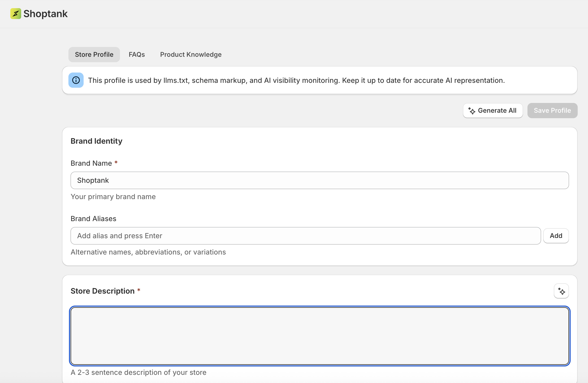Click the sparkle icon inside Generate All

pos(472,111)
